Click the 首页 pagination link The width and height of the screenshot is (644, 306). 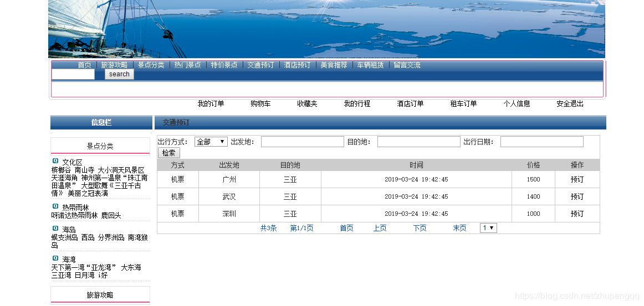(346, 228)
